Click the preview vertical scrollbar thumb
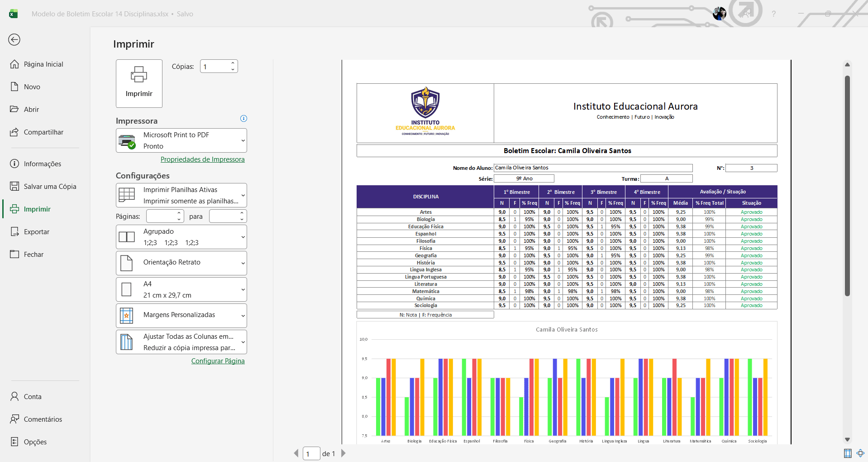868x462 pixels. (x=847, y=186)
